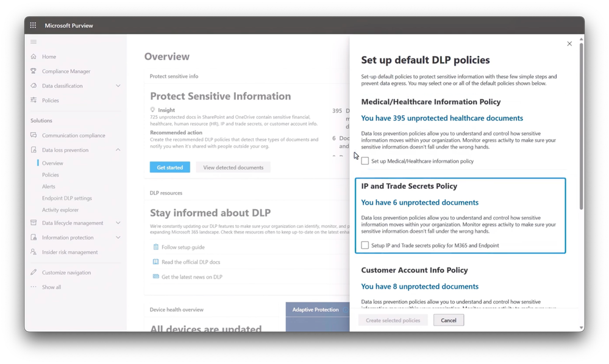Check Setup IP and Trade secrets policy
609x364 pixels.
click(x=365, y=245)
